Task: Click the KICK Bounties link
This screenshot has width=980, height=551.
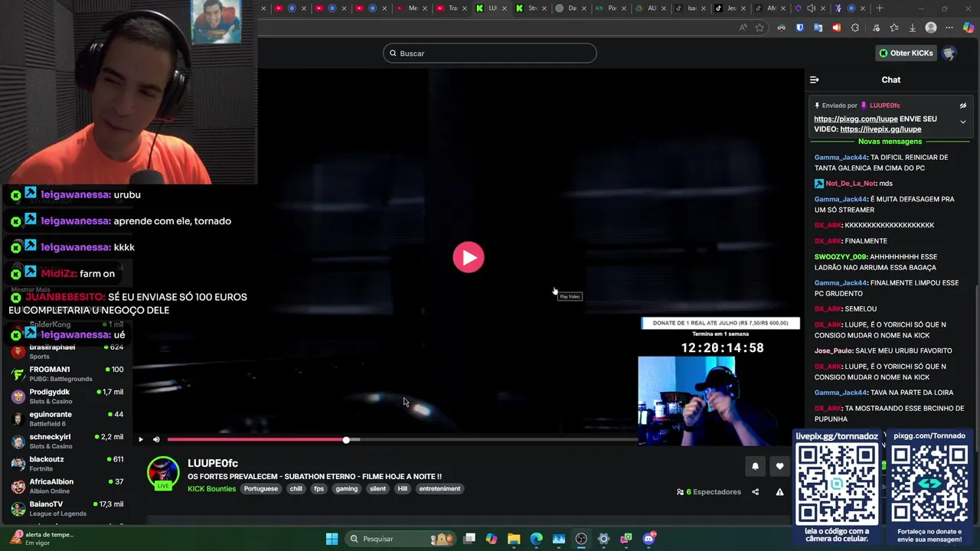Action: (211, 489)
